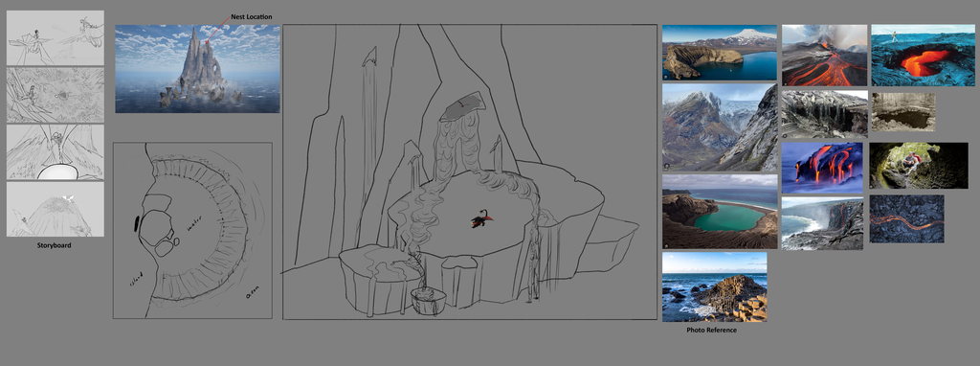980x366 pixels.
Task: Open the island spire concept painting
Action: click(197, 69)
